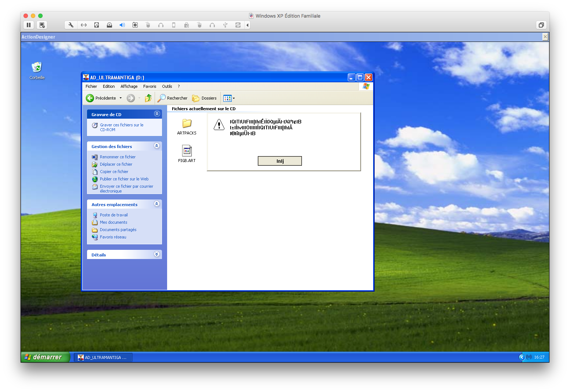Viewport: 570px width, 392px height.
Task: Click the forward navigation arrow icon
Action: point(131,98)
